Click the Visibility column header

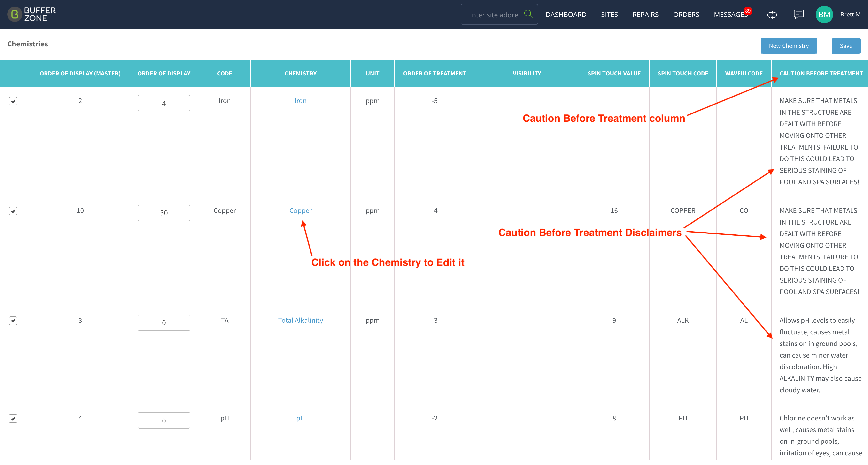pos(527,73)
